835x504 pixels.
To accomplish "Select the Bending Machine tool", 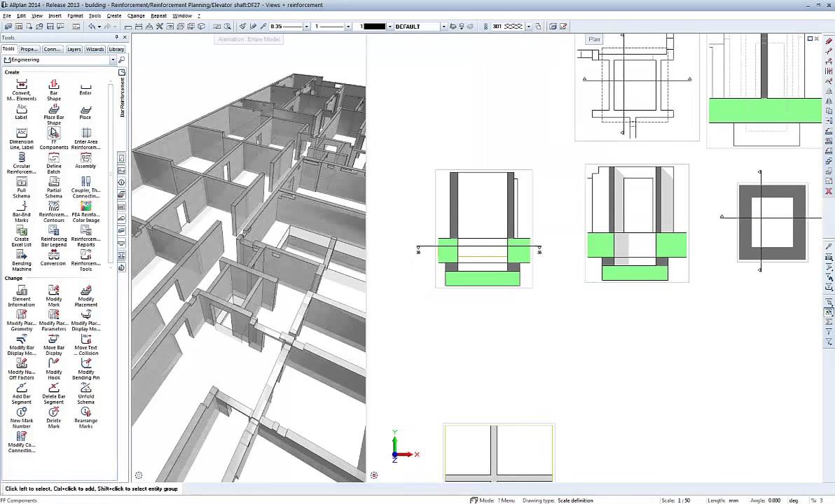I will click(x=21, y=260).
